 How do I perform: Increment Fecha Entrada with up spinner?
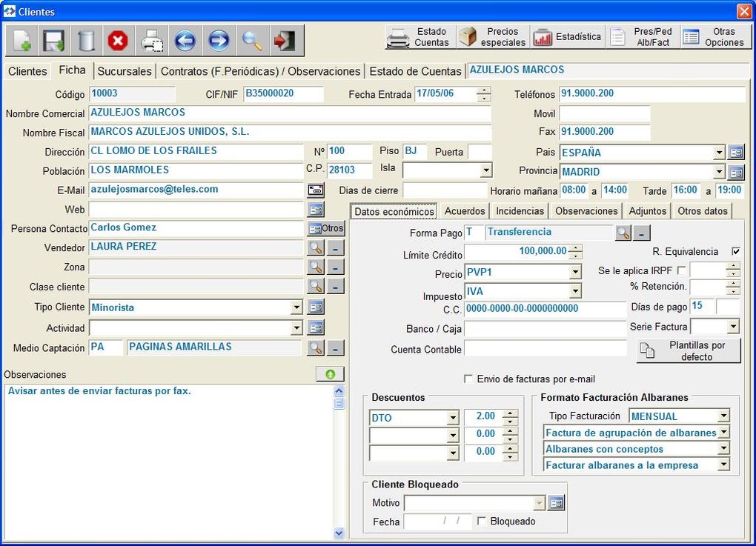[x=483, y=90]
